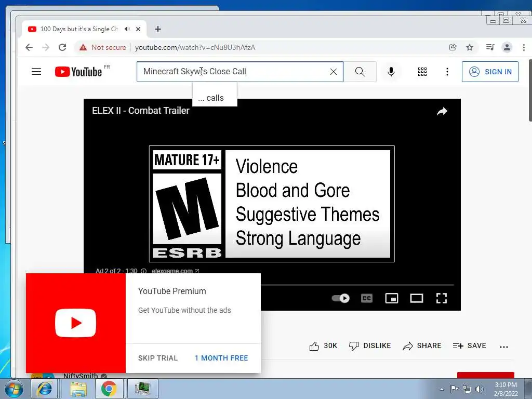Save video to playlist with SAVE
The width and height of the screenshot is (532, 399).
click(470, 345)
